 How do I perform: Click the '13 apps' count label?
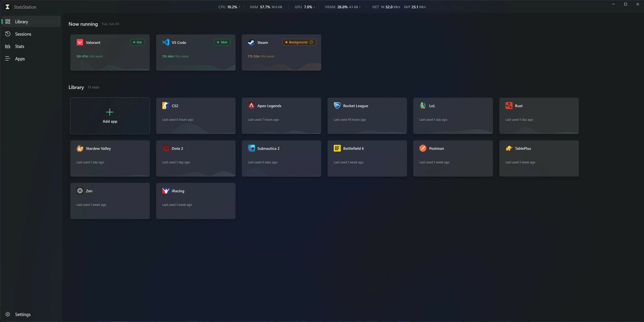[93, 87]
